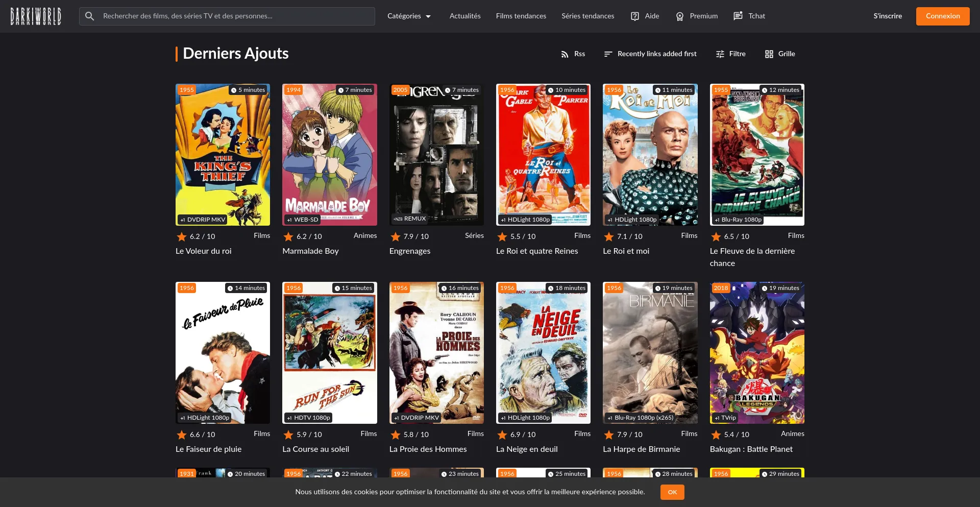Viewport: 980px width, 507px height.
Task: Click the 18 minutes badge
Action: [567, 288]
